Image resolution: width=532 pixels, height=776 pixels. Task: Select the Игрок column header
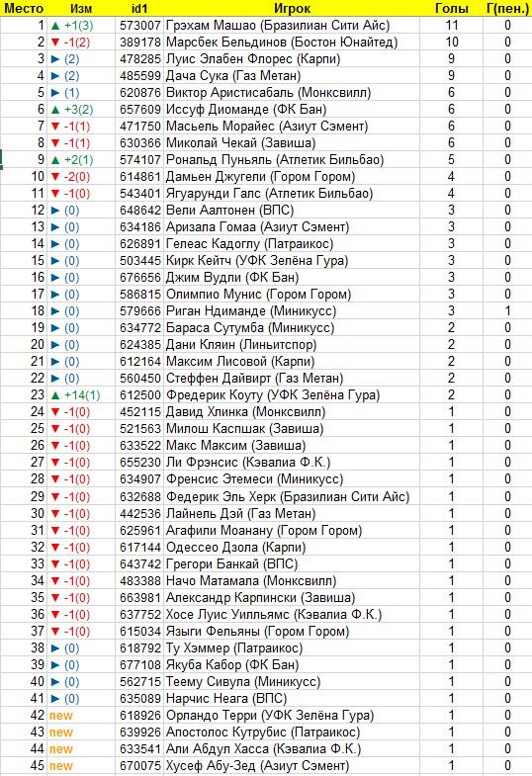292,9
